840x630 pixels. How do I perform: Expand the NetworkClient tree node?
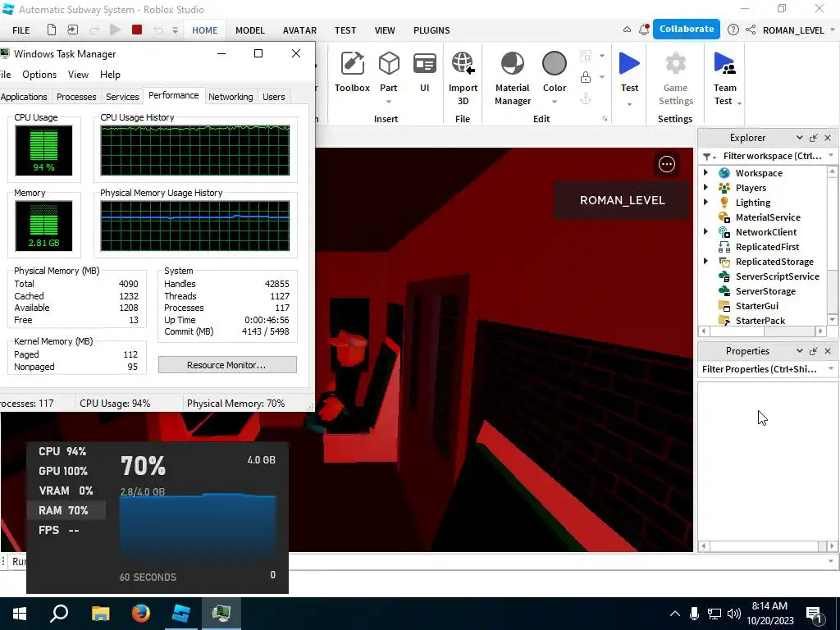coord(706,231)
